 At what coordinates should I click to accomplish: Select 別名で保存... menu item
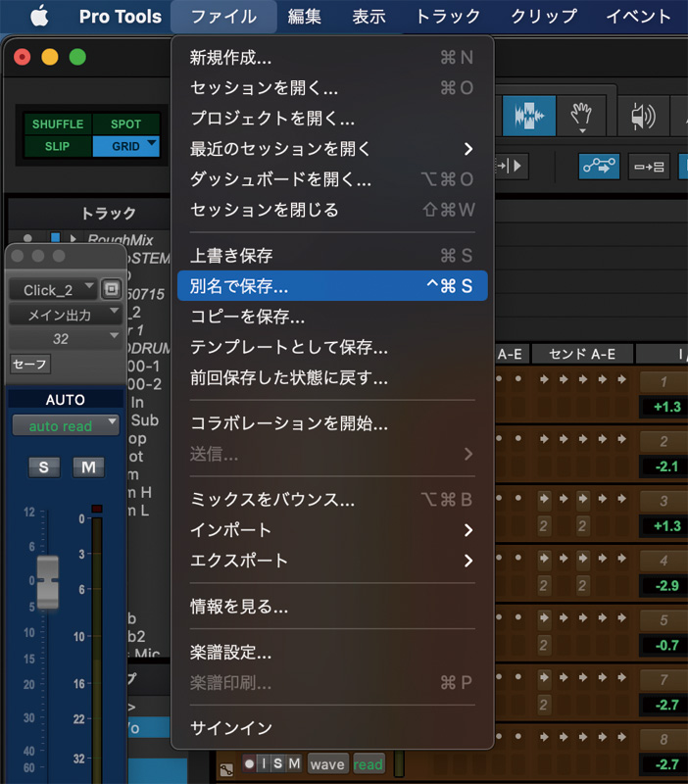pos(332,286)
